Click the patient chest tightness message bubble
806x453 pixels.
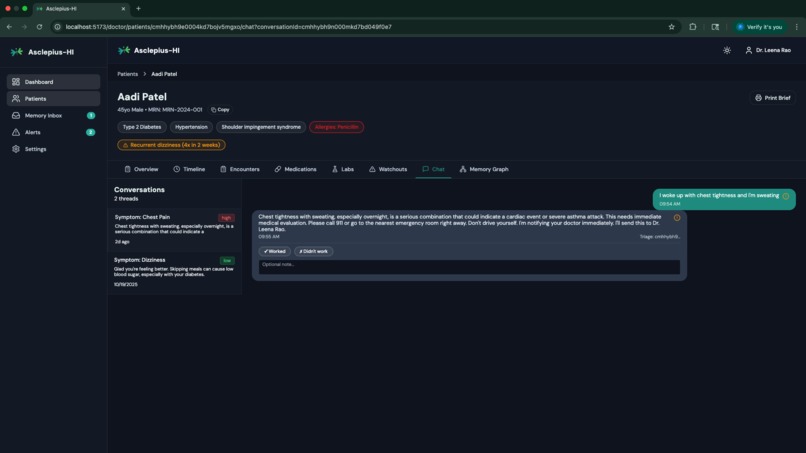point(724,200)
